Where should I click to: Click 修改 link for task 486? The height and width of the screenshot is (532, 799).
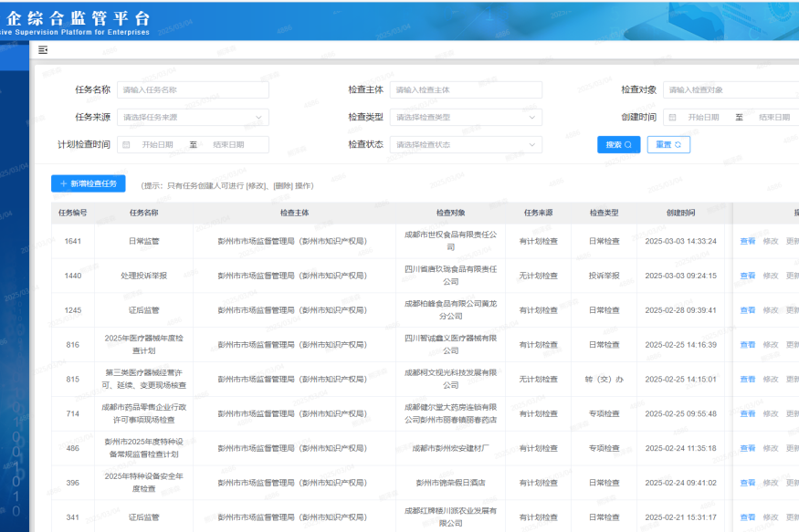click(x=771, y=449)
